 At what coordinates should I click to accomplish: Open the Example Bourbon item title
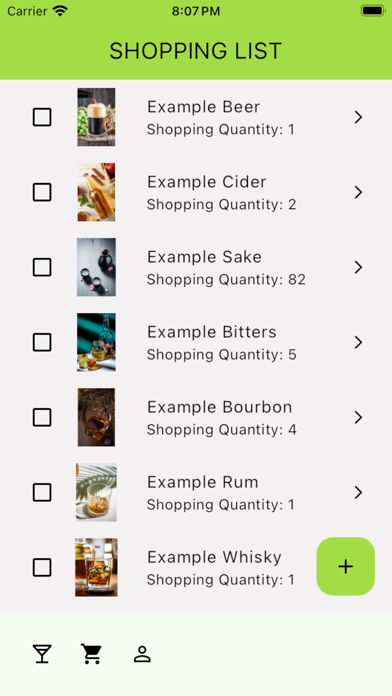tap(220, 407)
